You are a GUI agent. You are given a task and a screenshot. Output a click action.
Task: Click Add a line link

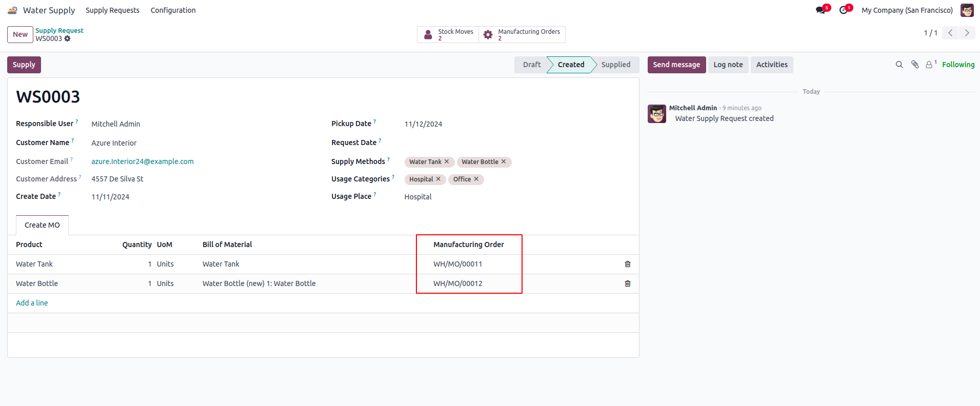32,303
